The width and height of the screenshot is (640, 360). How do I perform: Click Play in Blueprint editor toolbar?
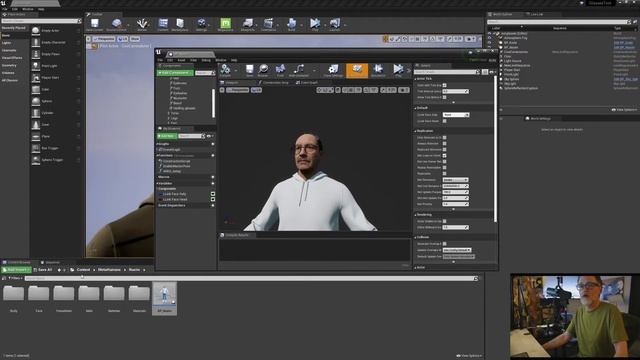[x=398, y=71]
